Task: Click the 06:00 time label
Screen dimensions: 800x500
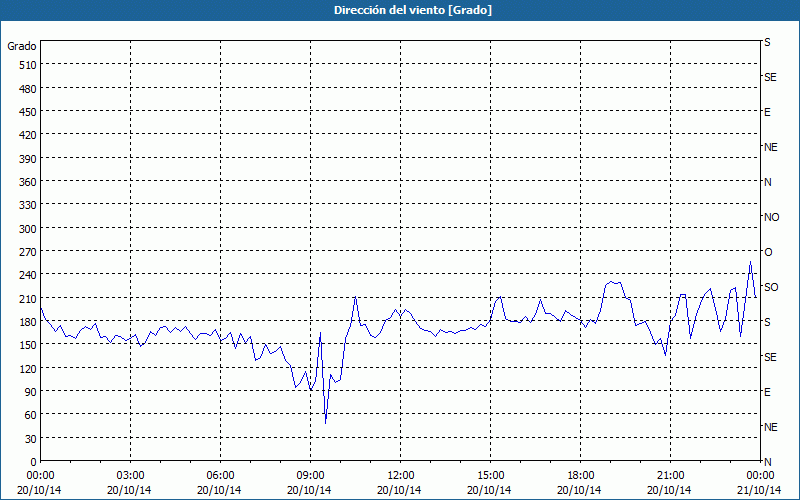Action: [x=220, y=476]
